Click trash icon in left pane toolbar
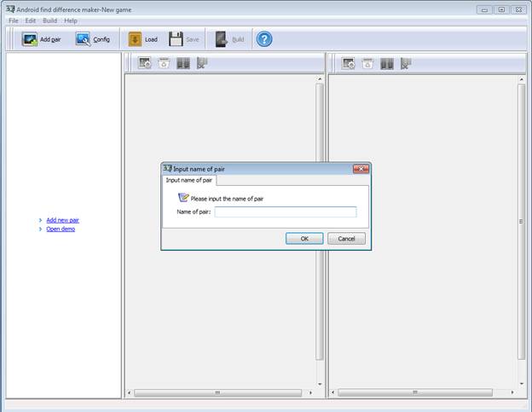532x412 pixels. (164, 63)
